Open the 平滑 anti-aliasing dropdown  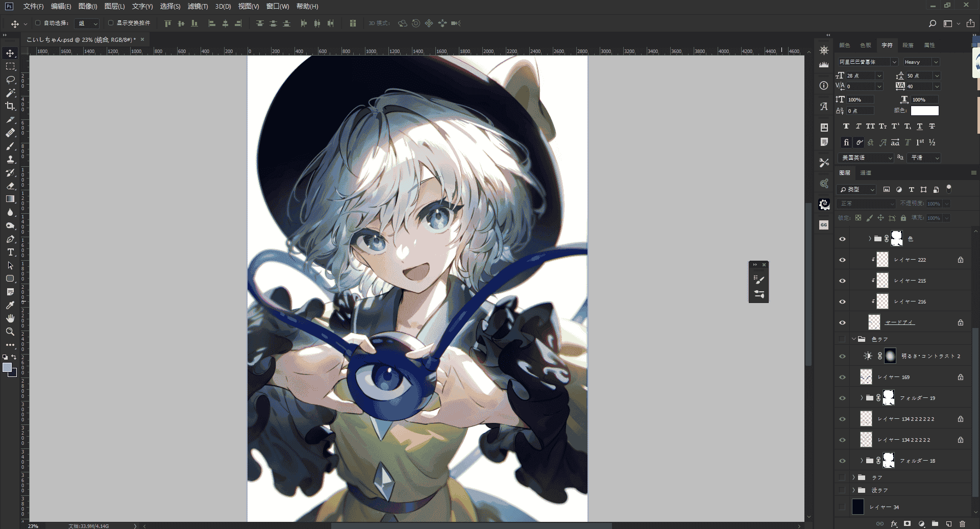tap(937, 158)
